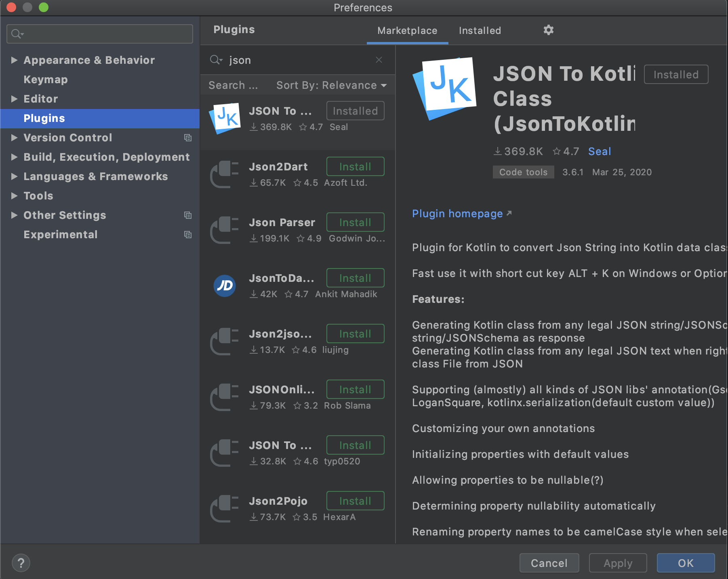Click Installed button in JSON To list row

point(355,111)
